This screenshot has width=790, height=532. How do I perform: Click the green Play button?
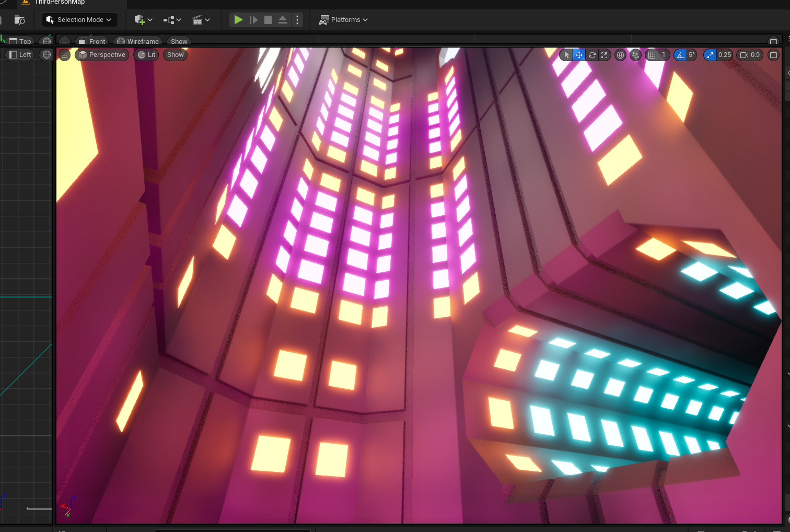point(238,20)
